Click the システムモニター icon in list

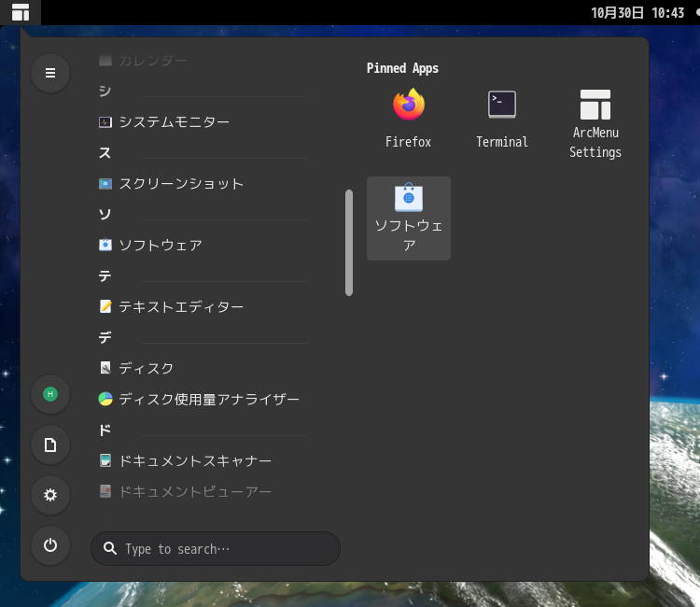(105, 122)
